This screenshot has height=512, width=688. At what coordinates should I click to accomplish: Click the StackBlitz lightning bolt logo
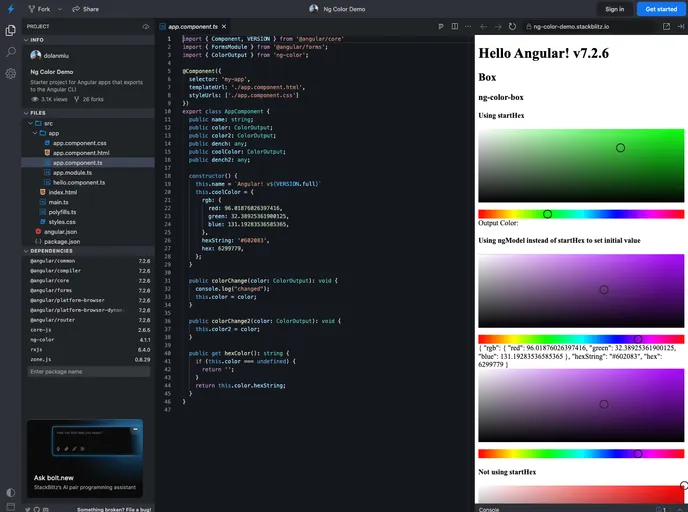(x=11, y=9)
